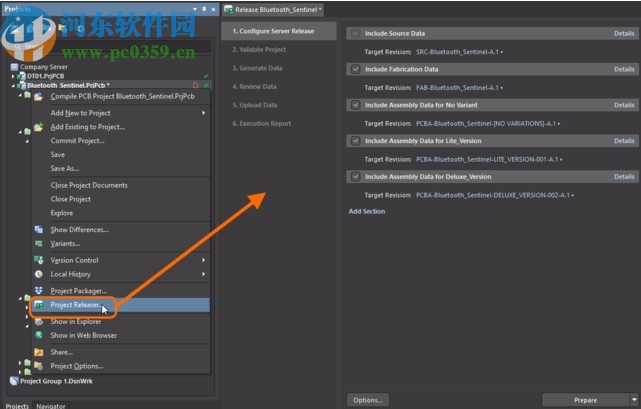The image size is (641, 409).
Task: Switch to the Projects bottom tab
Action: 17,406
